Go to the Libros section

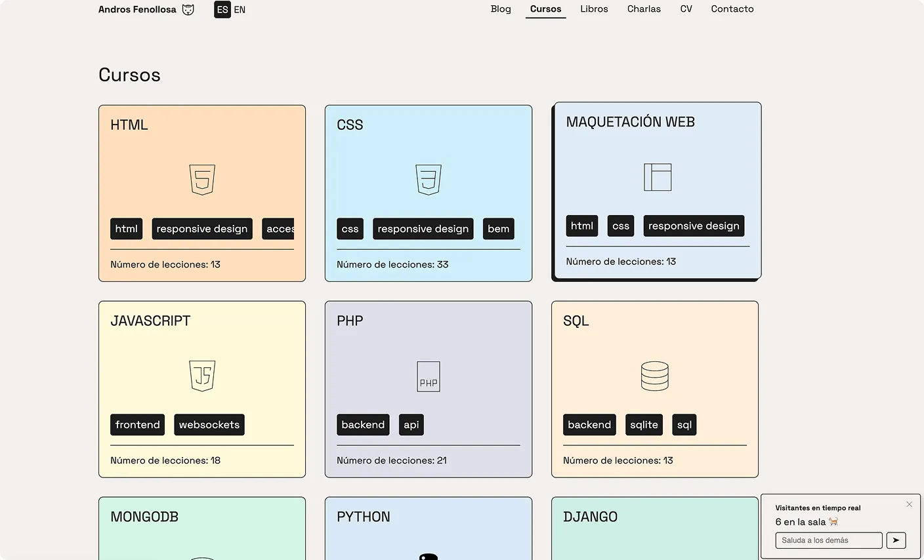594,9
